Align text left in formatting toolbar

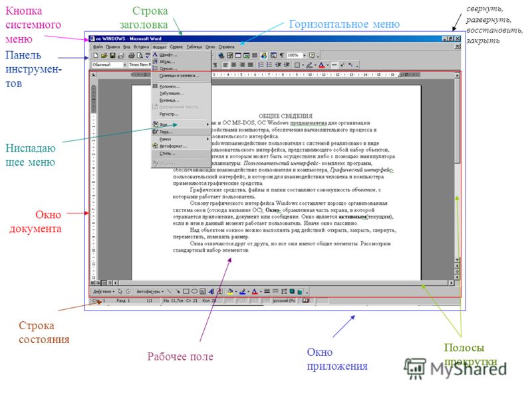coord(225,65)
